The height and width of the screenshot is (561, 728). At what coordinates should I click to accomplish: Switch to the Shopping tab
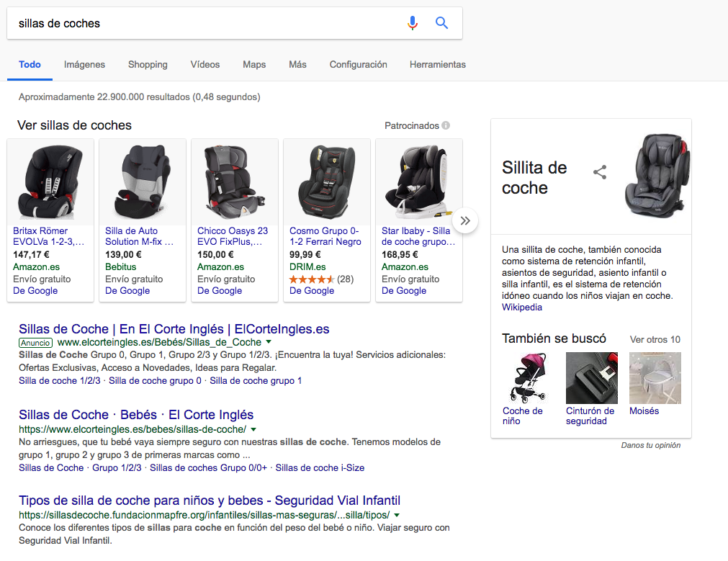(148, 64)
